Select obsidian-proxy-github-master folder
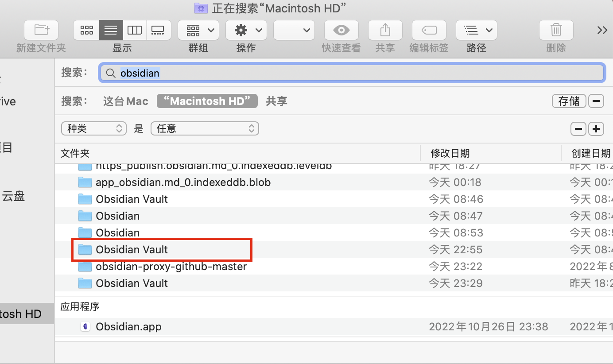The height and width of the screenshot is (364, 613). click(x=334, y=266)
